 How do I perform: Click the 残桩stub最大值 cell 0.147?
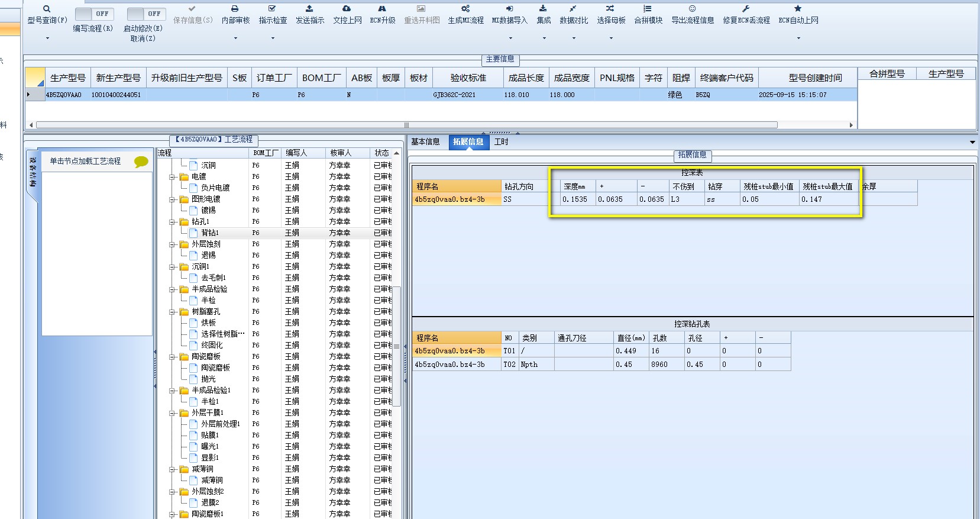(x=828, y=199)
